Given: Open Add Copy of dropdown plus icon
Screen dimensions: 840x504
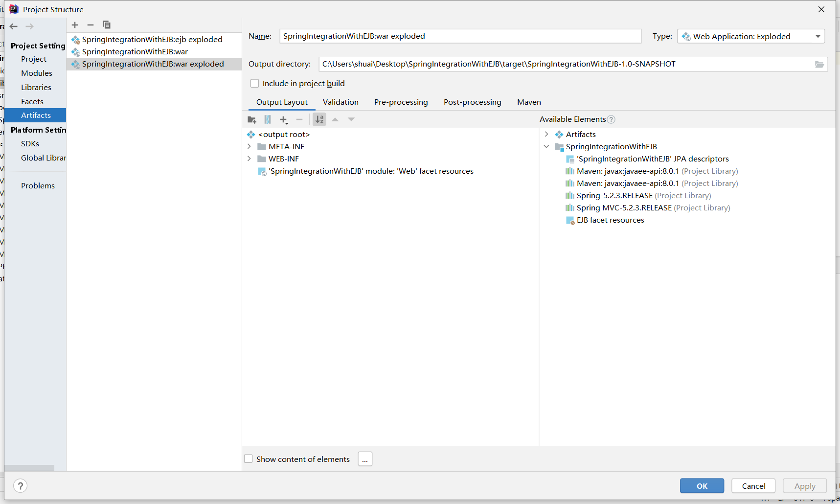Looking at the screenshot, I should click(284, 119).
